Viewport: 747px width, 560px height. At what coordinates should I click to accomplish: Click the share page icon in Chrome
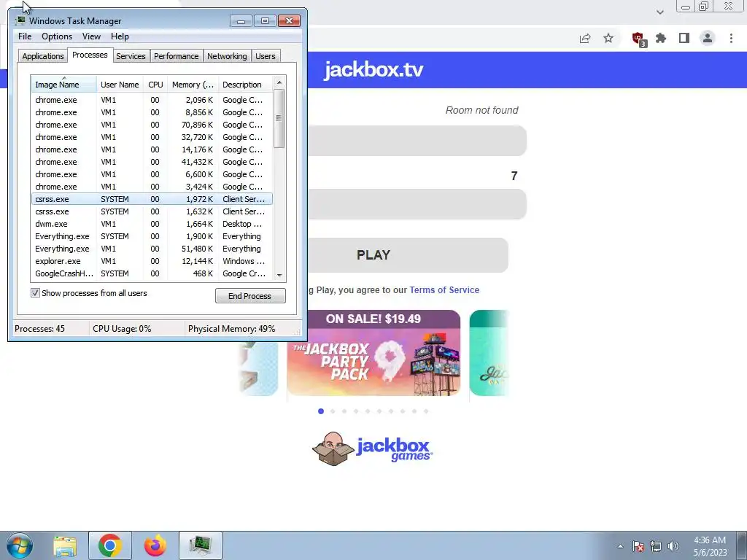pyautogui.click(x=585, y=38)
